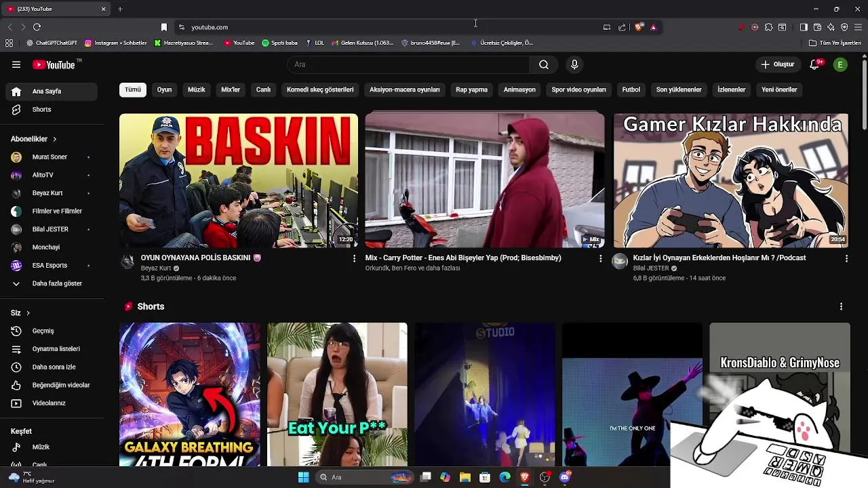The image size is (868, 488).
Task: Open Beğendiğim videolar
Action: point(52,385)
